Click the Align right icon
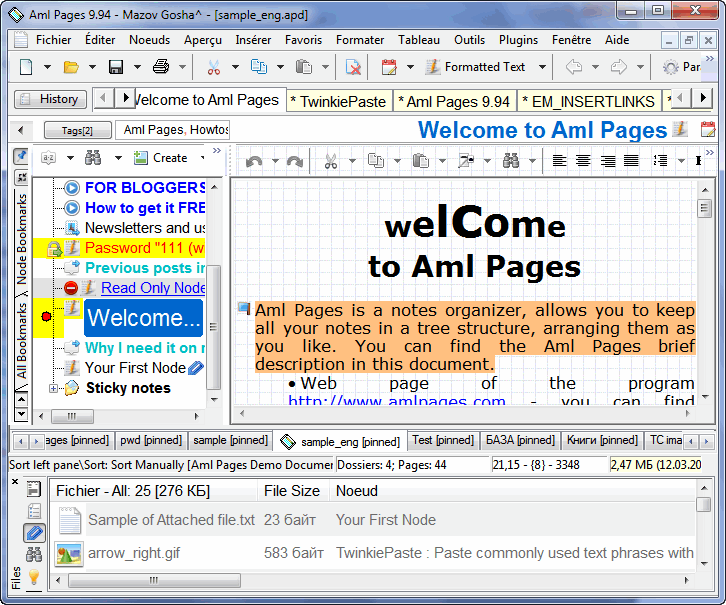Screen dimensions: 726x605 tap(607, 161)
